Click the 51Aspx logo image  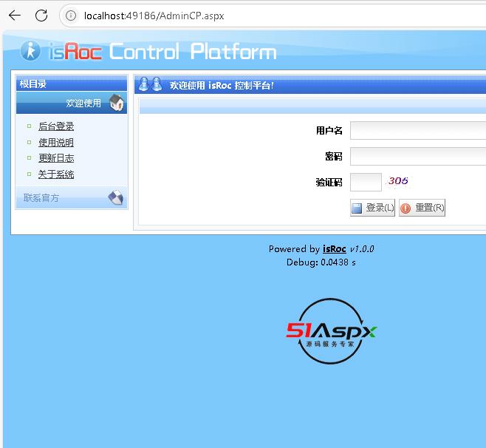click(331, 331)
